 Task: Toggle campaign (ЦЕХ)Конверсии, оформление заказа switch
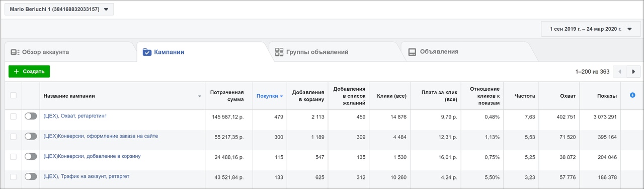31,136
